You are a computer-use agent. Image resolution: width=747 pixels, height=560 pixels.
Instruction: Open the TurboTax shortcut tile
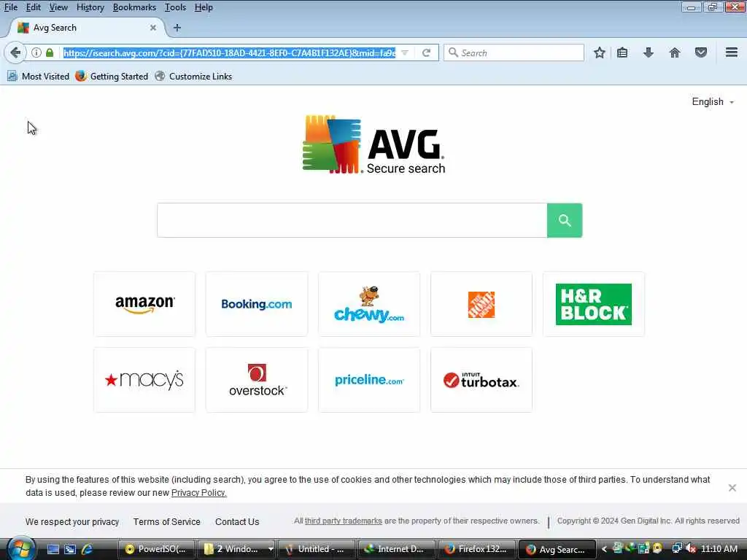click(481, 379)
